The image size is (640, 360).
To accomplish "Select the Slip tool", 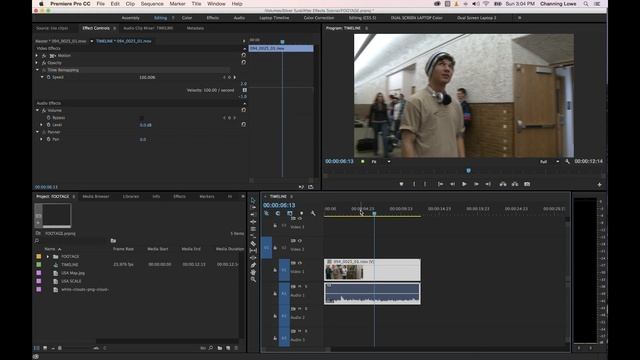I will coord(253,251).
